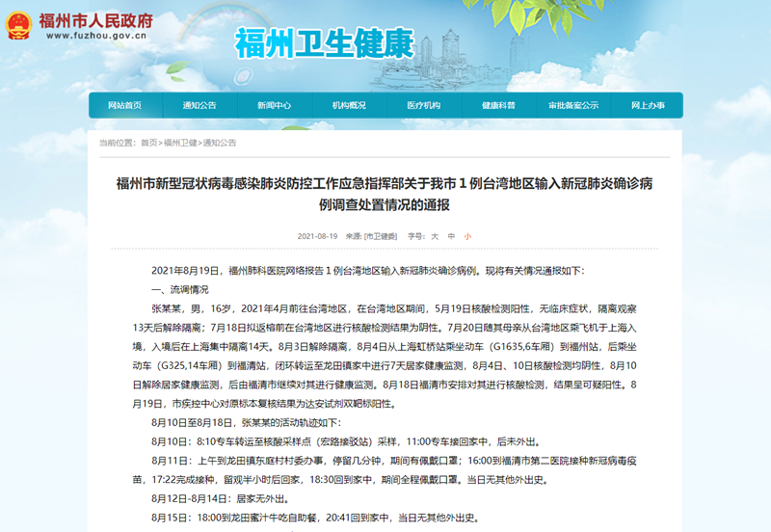Click the article headline title text

click(x=385, y=193)
